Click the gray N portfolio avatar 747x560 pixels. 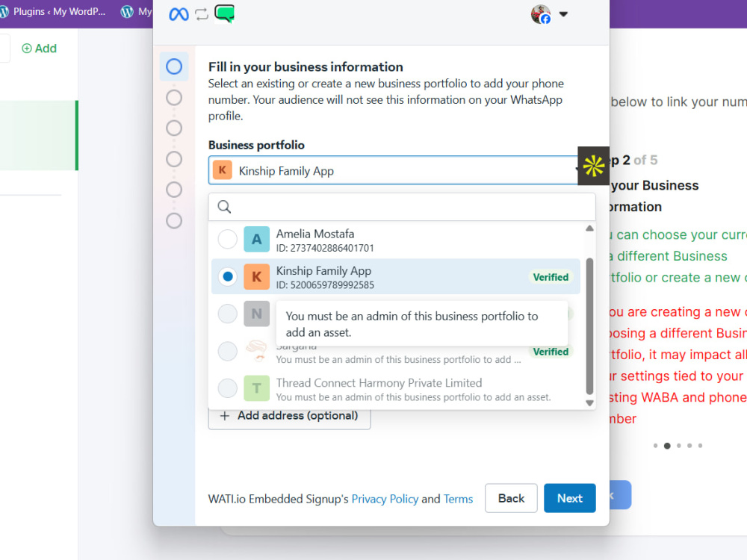tap(256, 314)
